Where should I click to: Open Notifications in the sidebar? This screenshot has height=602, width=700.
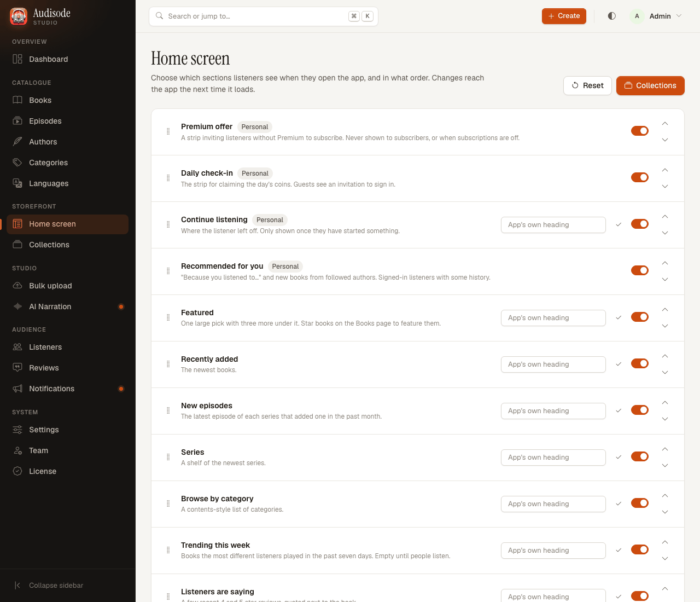(68, 389)
